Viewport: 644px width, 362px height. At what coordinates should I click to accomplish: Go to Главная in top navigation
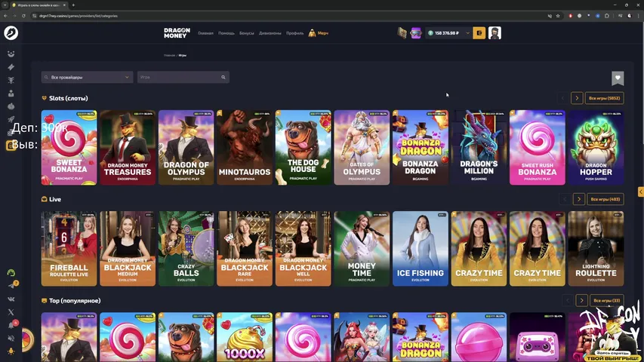click(x=206, y=33)
